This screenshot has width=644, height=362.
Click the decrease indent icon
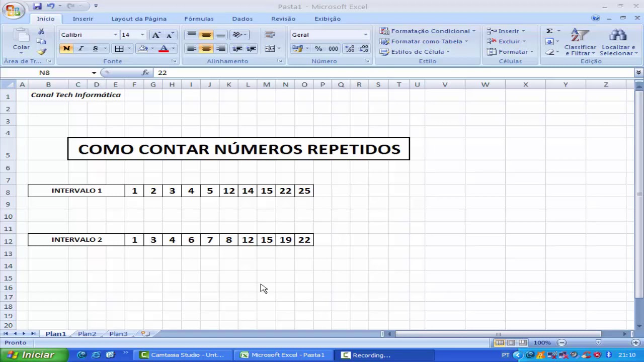click(237, 49)
